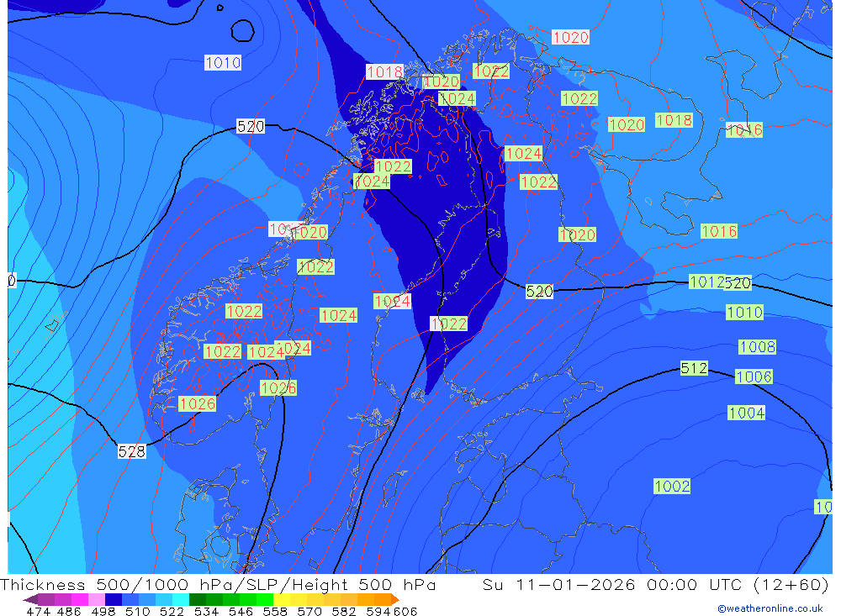Click the 528 height contour label
This screenshot has width=841, height=616.
click(131, 451)
